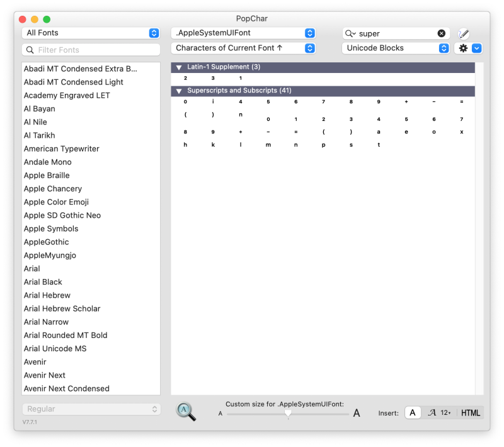Pick the subscript m character
This screenshot has width=504, height=447.
[268, 145]
